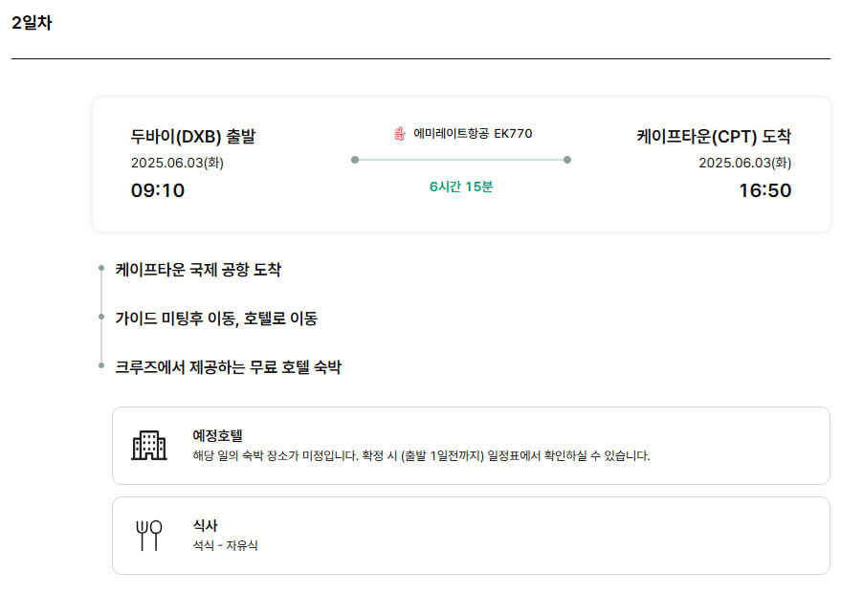
Task: Click the flight departure dot on route line
Action: pyautogui.click(x=355, y=160)
